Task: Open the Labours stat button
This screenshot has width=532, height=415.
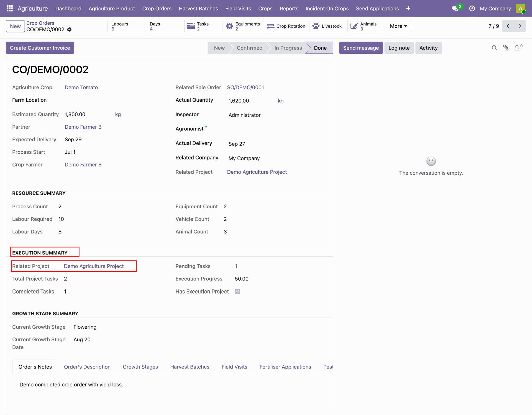Action: tap(126, 26)
